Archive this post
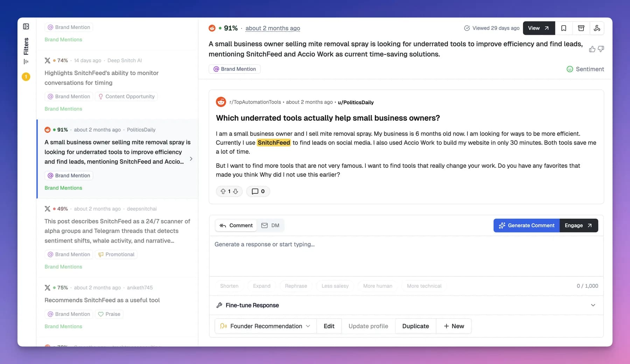The width and height of the screenshot is (630, 364). [581, 28]
